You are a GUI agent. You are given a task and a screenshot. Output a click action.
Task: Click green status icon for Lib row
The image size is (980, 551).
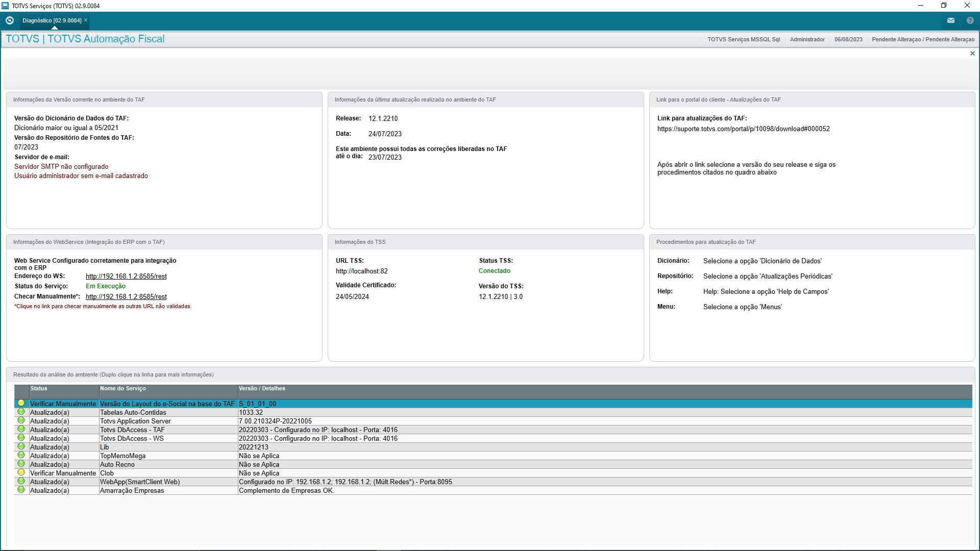[x=21, y=446]
